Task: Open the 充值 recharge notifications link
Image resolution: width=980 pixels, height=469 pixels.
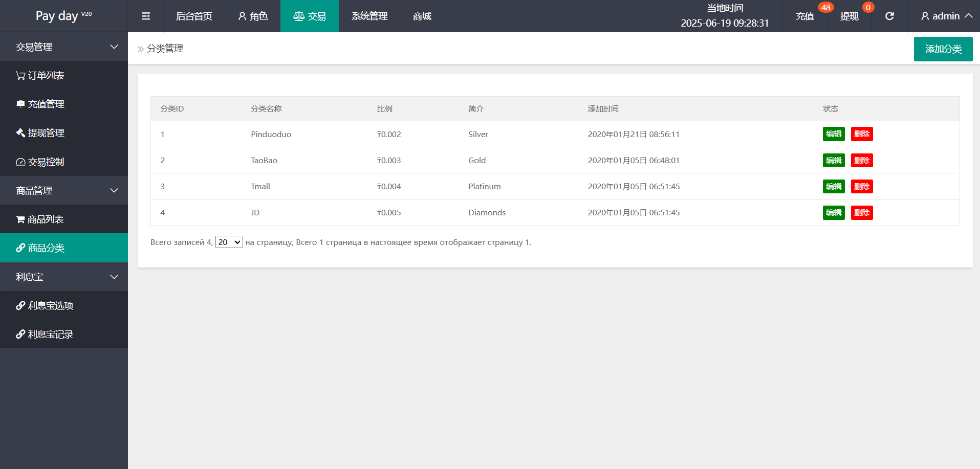Action: point(805,16)
